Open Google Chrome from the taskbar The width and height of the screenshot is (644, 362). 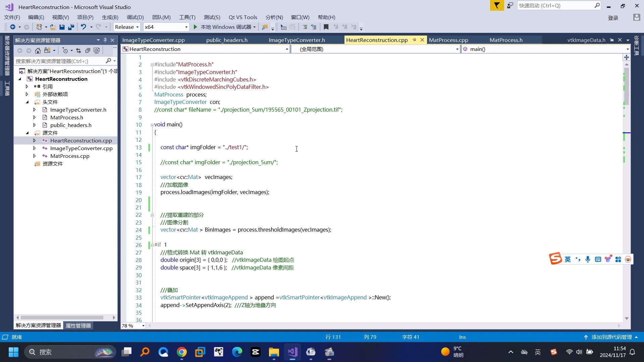pos(182,352)
